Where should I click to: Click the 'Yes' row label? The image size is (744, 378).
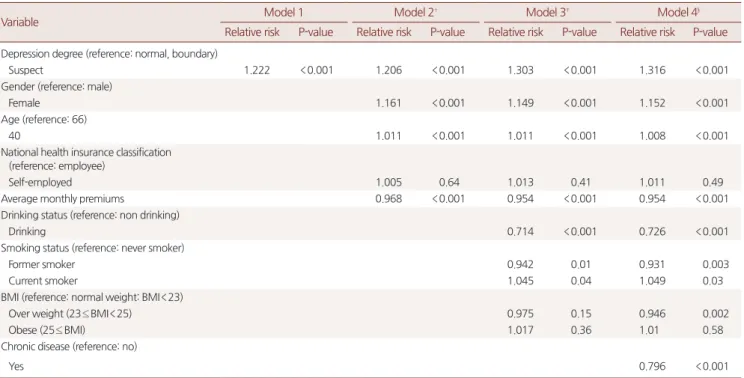pos(16,367)
